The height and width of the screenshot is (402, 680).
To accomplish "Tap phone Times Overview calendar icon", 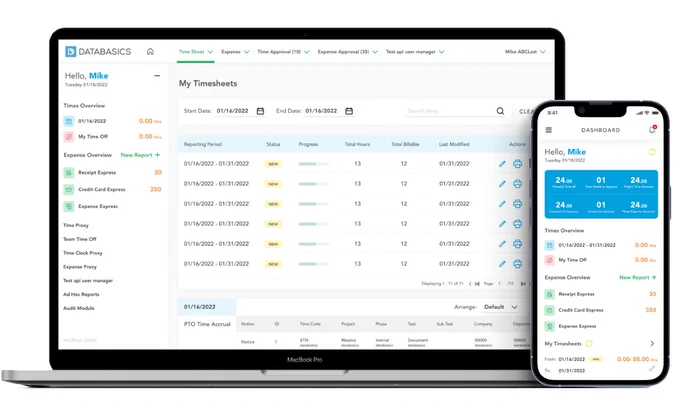I will [x=549, y=245].
